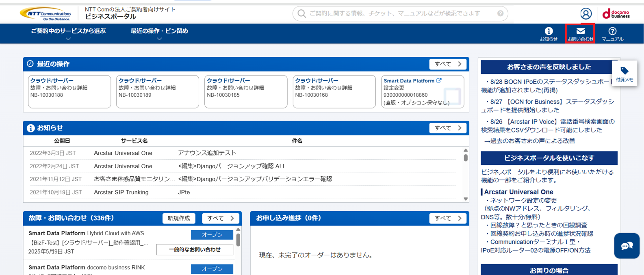Screen dimensions: 644x275
Task: Open recent operation card NB-10030188
Action: pyautogui.click(x=69, y=91)
